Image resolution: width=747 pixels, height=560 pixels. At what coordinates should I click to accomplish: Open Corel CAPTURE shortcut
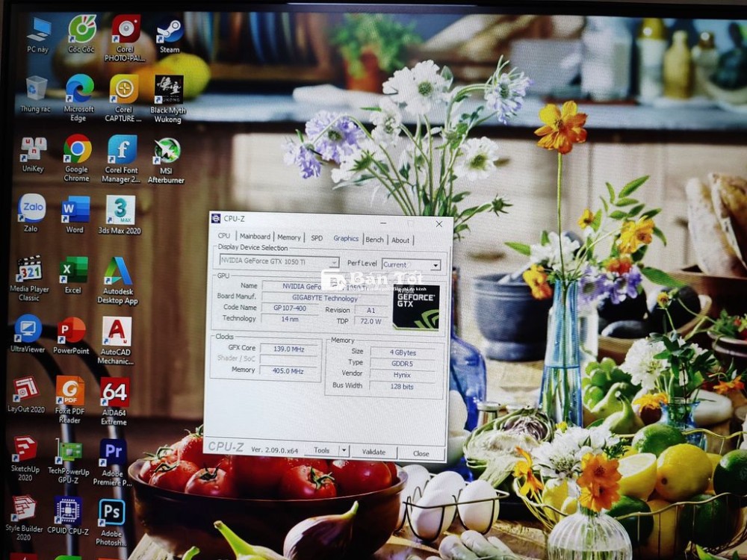click(123, 99)
